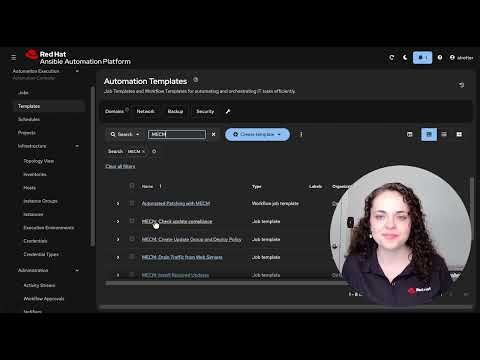Open the Search filter type dropdown
480x360 pixels.
point(125,134)
